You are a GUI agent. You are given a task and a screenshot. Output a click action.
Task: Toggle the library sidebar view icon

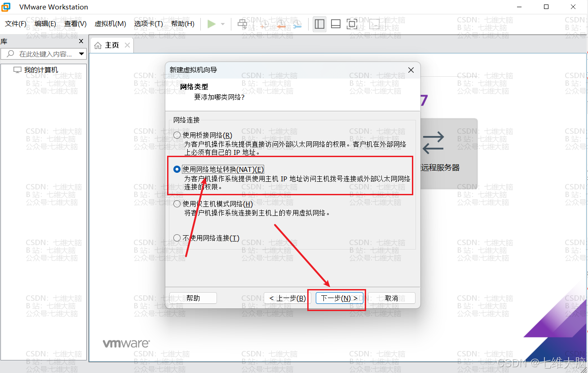coord(319,24)
